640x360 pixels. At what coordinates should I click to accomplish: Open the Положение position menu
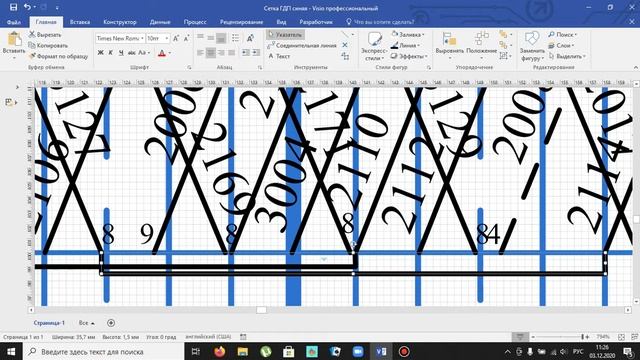(x=481, y=46)
